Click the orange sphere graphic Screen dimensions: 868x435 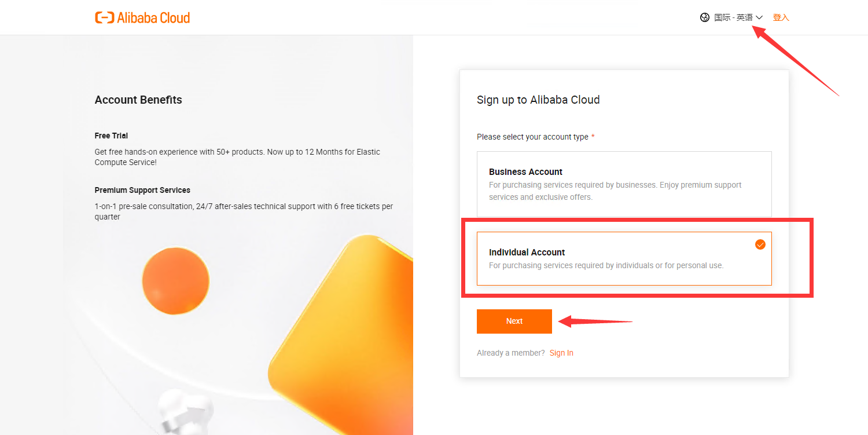coord(175,281)
